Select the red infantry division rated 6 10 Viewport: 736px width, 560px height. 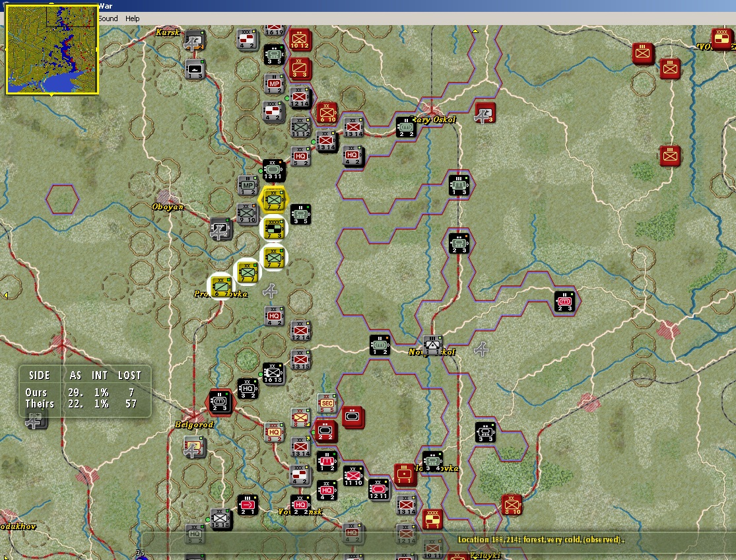pyautogui.click(x=327, y=113)
